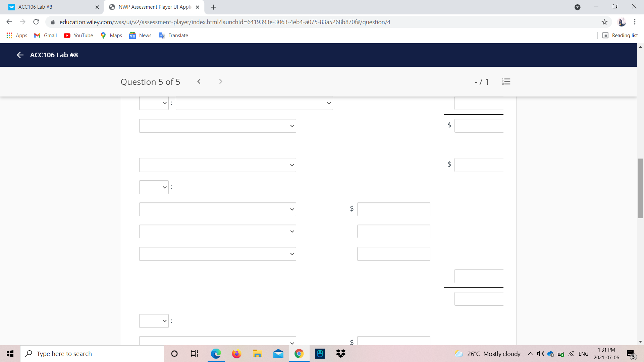Click the page's vertical scrollbar thumb
The image size is (644, 362).
[x=640, y=188]
